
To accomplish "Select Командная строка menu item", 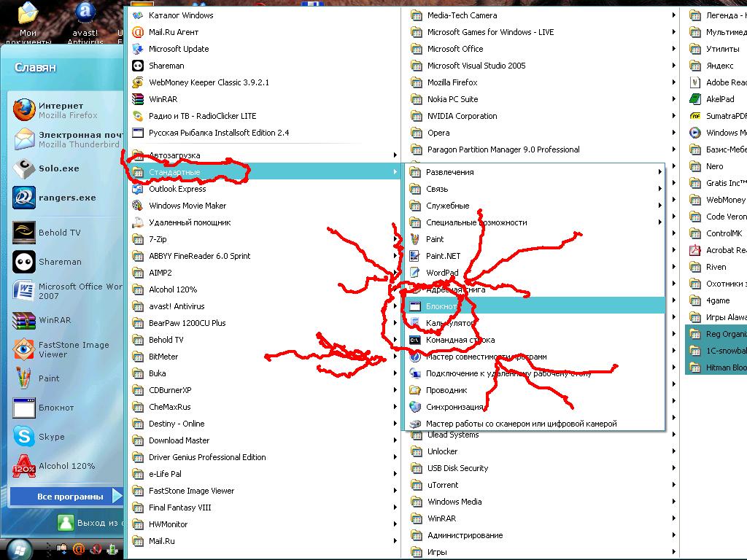I will (x=460, y=340).
